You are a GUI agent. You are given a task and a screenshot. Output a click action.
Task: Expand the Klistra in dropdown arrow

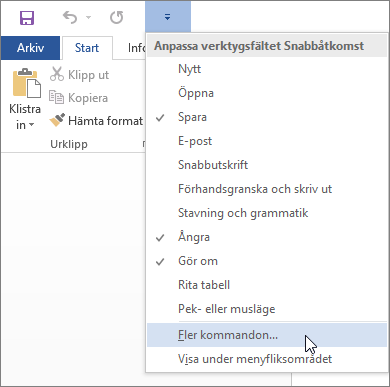pos(31,125)
